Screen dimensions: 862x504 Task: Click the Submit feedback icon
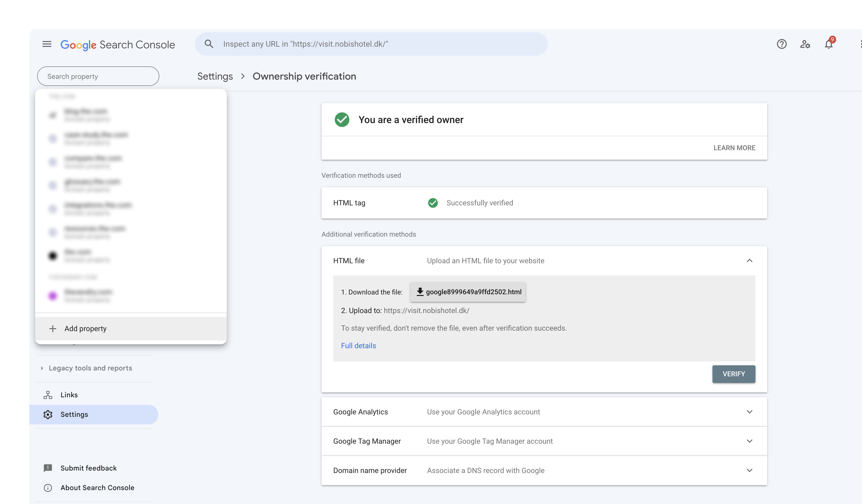click(x=48, y=468)
